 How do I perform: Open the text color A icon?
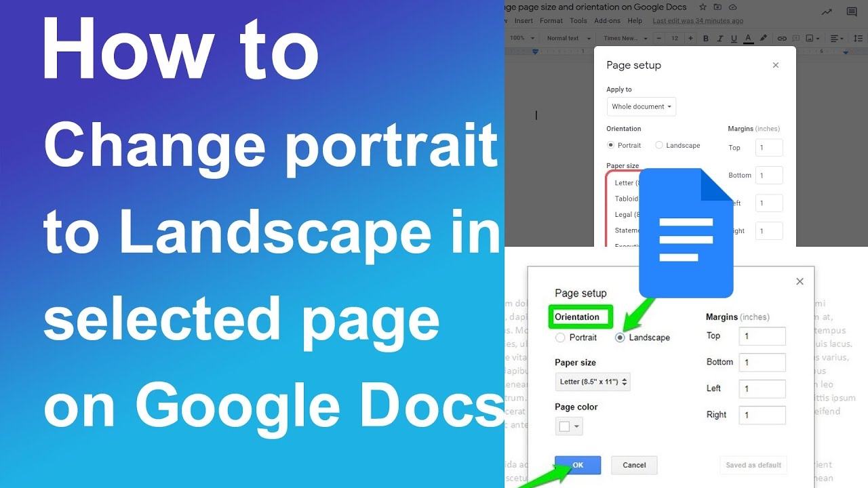(749, 39)
